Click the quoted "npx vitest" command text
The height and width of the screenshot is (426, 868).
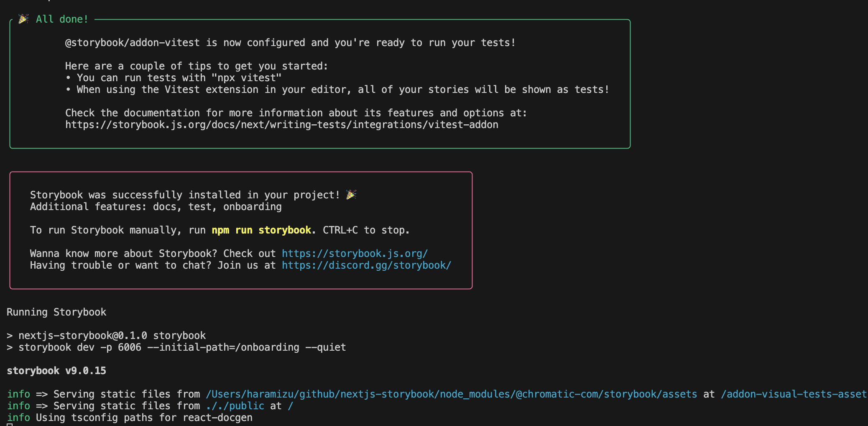[246, 78]
